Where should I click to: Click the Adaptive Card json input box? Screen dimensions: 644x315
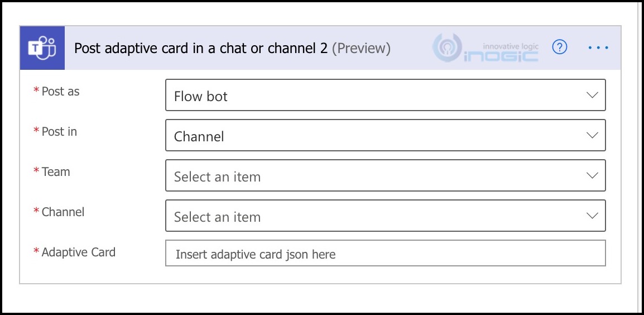[x=385, y=254]
